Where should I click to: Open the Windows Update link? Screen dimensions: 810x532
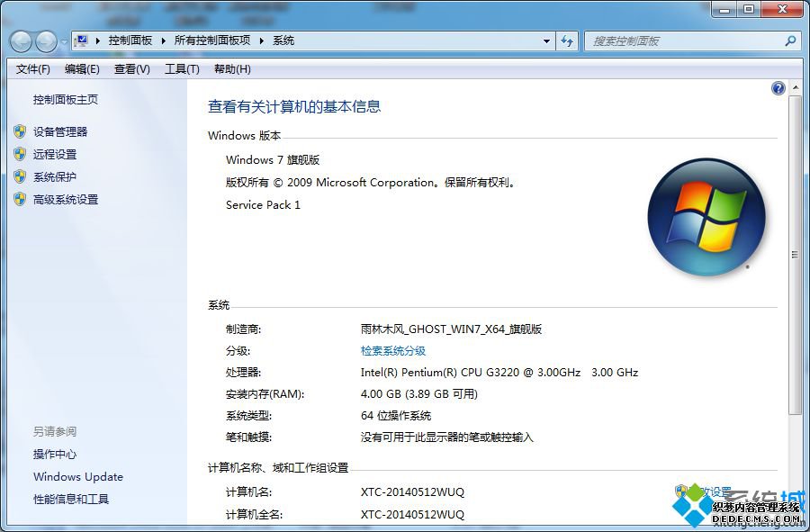coord(78,477)
